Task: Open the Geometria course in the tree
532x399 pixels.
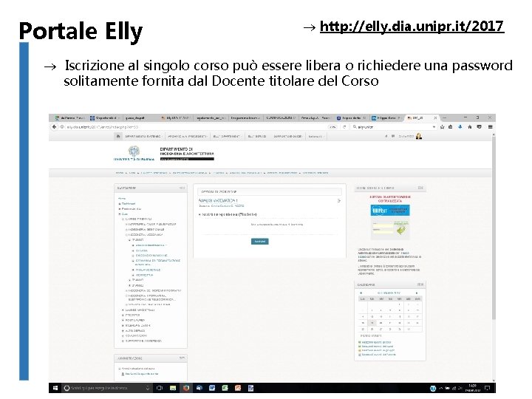Action: [x=144, y=275]
